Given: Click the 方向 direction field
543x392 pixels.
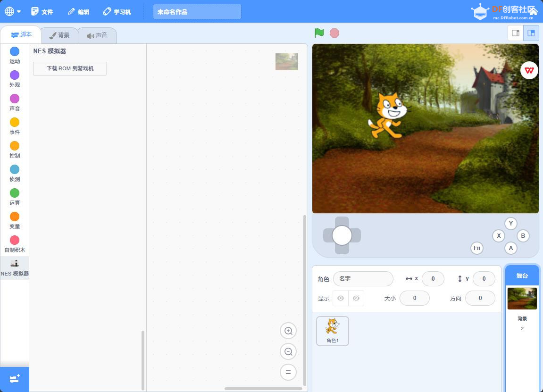Looking at the screenshot, I should point(480,298).
